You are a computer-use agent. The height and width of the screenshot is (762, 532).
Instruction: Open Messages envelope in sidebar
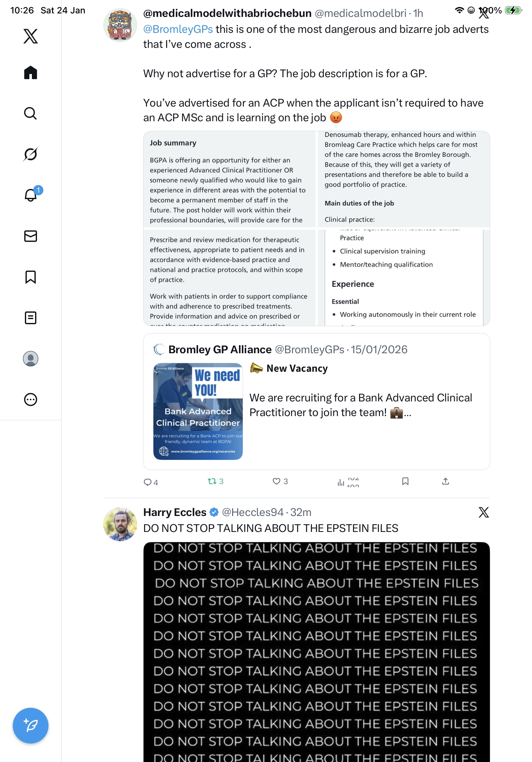pyautogui.click(x=31, y=236)
